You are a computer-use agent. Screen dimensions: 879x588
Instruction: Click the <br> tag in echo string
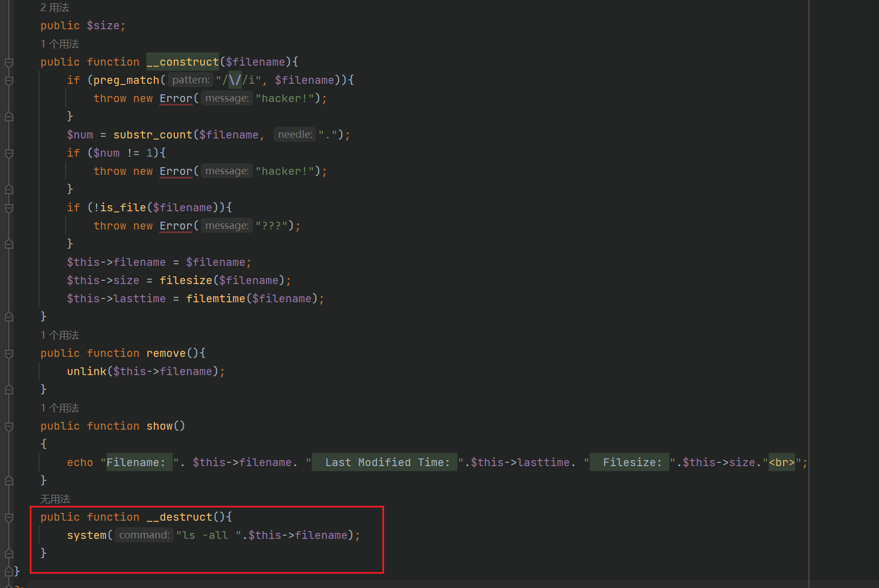click(x=782, y=463)
